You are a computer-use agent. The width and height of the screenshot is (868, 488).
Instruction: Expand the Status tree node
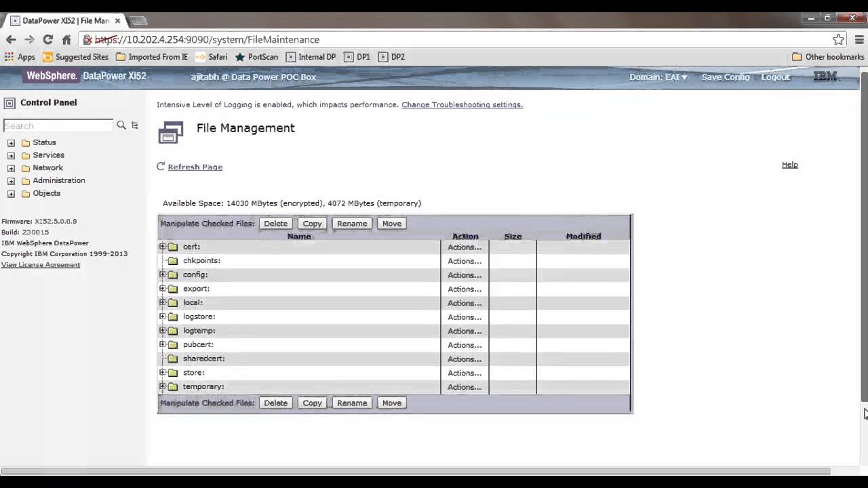tap(11, 143)
